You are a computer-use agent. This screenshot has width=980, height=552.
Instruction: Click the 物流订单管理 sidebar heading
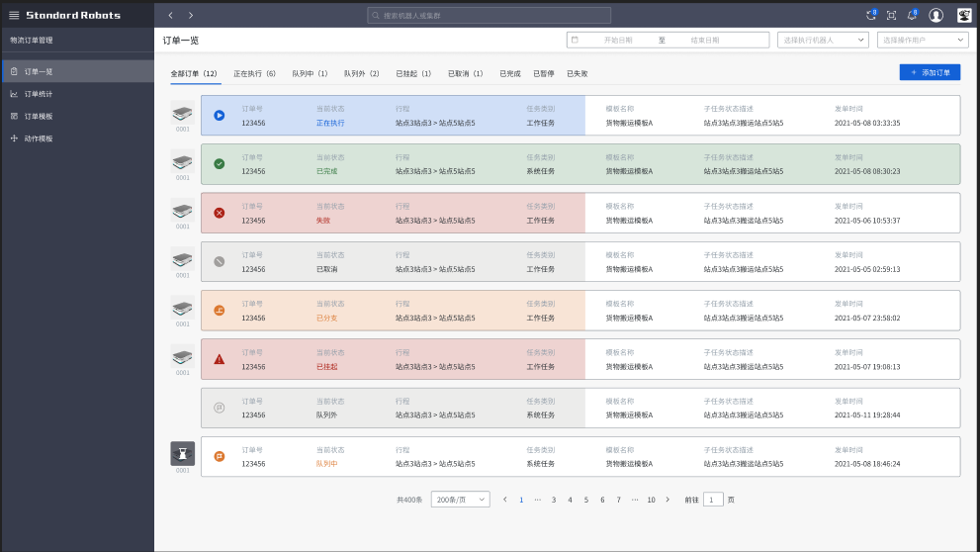coord(32,40)
